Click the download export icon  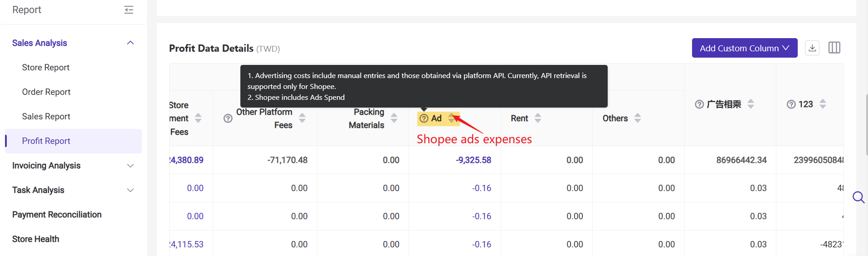[812, 48]
